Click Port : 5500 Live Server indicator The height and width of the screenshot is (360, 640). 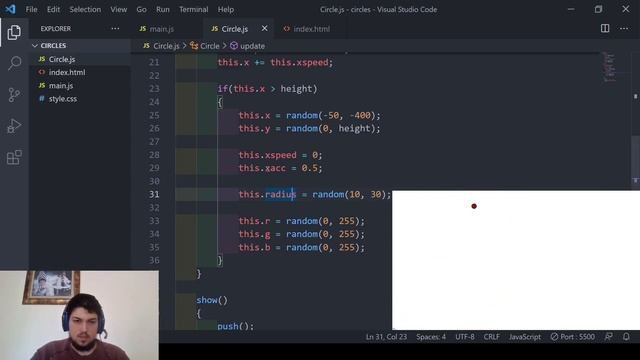[573, 337]
